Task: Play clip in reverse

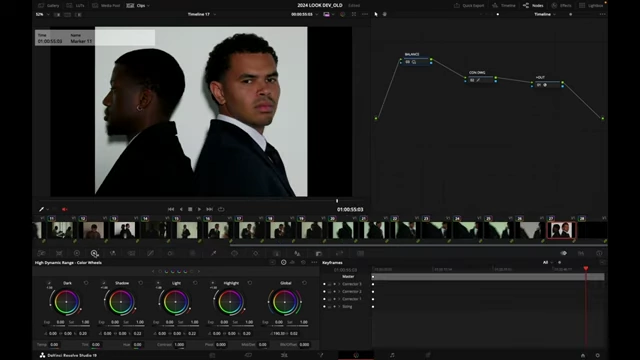Action: (x=181, y=209)
